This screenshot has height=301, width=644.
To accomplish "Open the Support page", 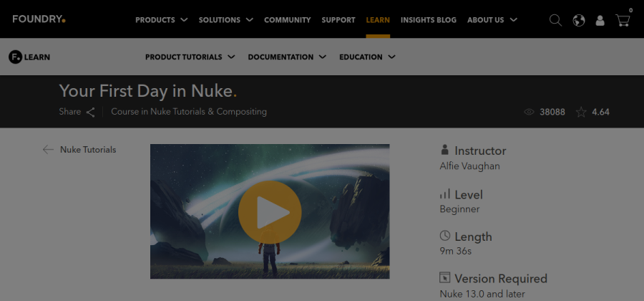I will pos(338,20).
